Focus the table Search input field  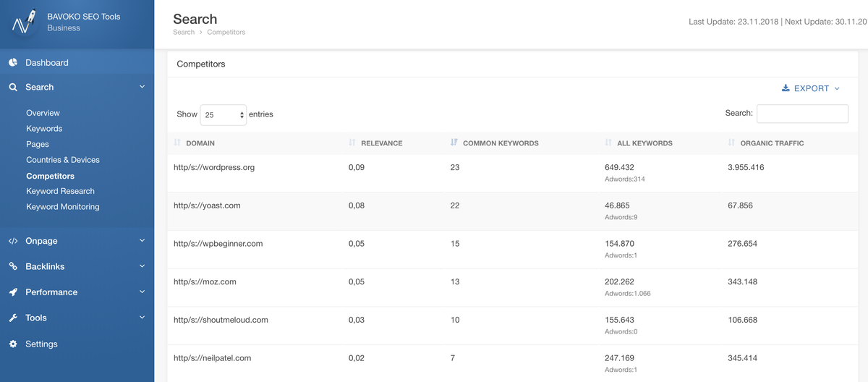(802, 114)
